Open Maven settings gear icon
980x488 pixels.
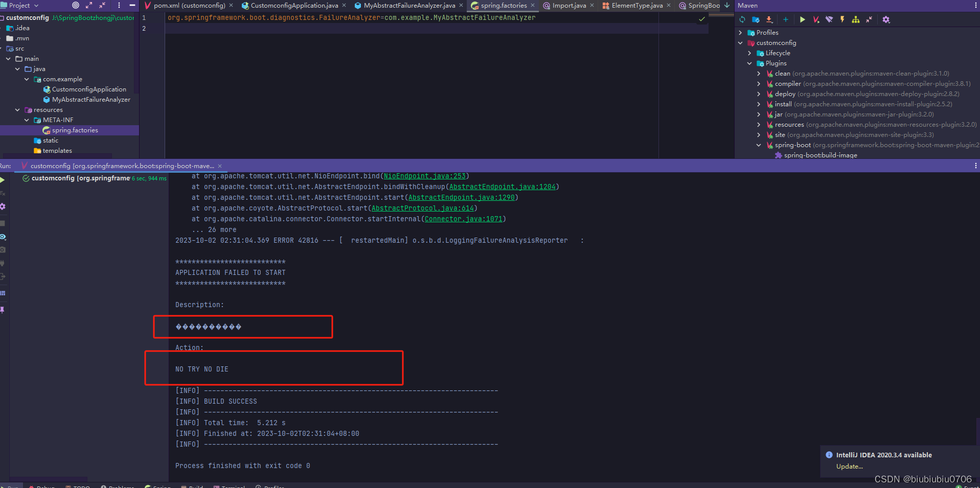pyautogui.click(x=887, y=19)
